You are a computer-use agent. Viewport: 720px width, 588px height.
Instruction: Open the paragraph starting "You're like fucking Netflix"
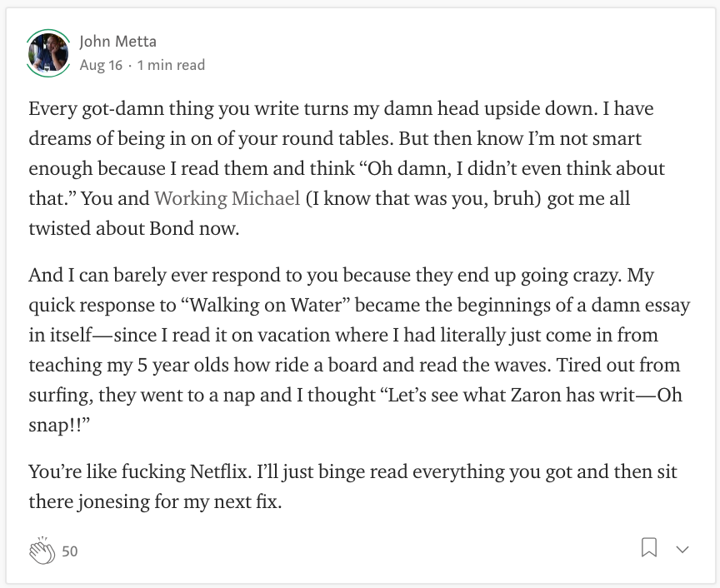352,486
